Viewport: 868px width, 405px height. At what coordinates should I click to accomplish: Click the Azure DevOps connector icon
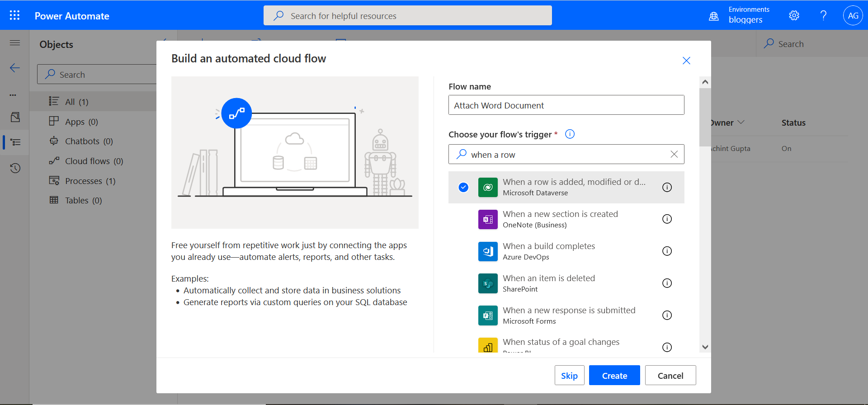488,251
